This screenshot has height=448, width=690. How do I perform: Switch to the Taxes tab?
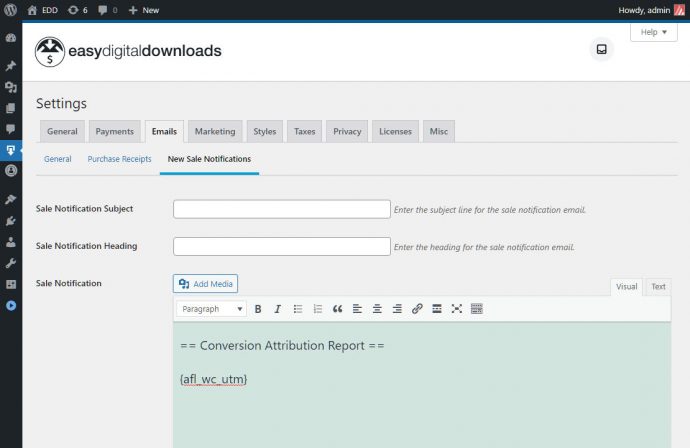pos(305,131)
